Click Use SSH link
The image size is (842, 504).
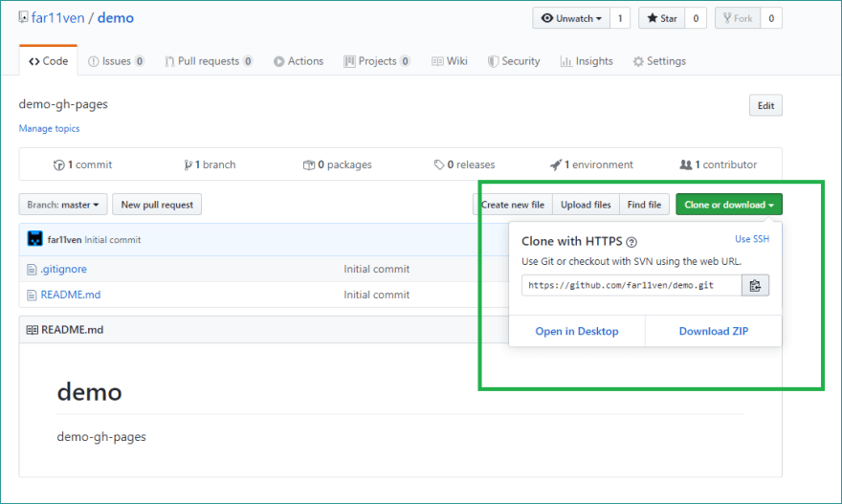click(x=752, y=239)
